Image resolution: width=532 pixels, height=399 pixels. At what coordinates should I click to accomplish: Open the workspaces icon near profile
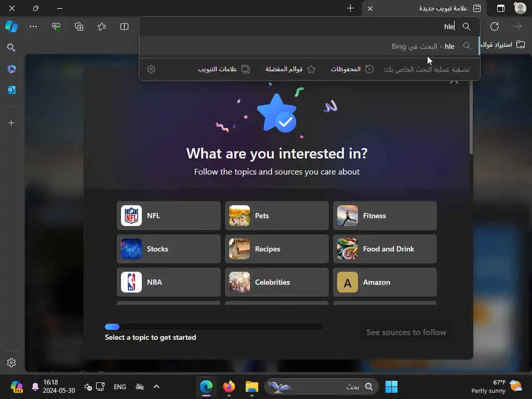pos(500,8)
